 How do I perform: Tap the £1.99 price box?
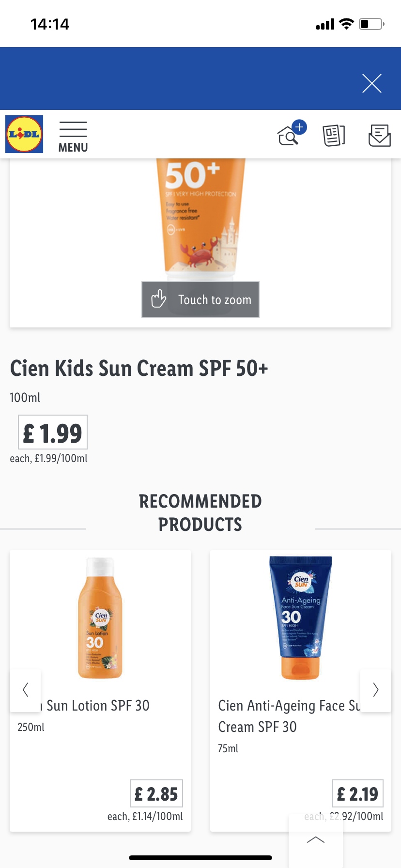click(53, 433)
